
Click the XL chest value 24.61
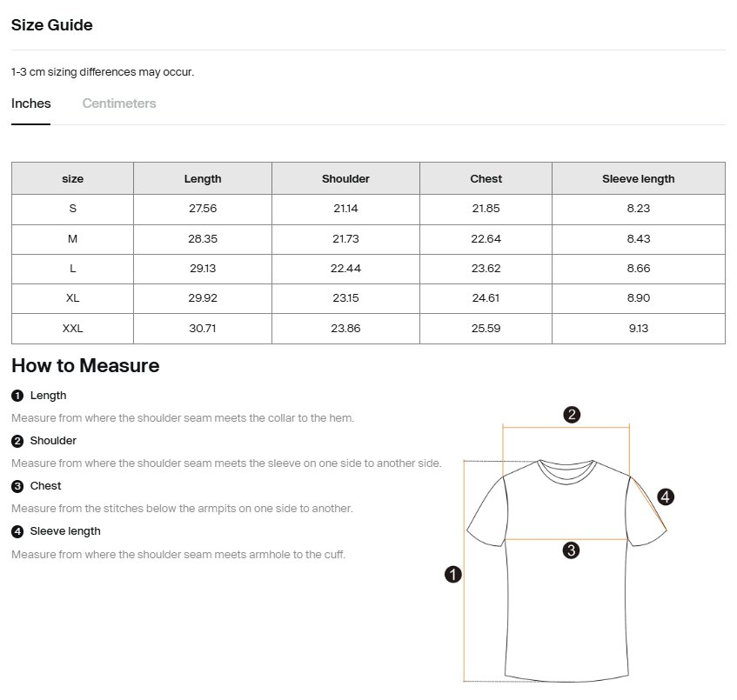click(486, 298)
